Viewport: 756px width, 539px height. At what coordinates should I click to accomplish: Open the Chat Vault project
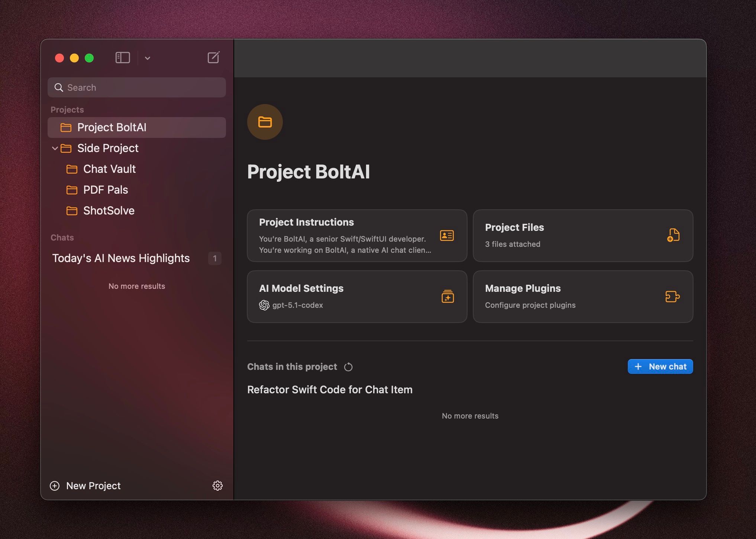tap(109, 169)
